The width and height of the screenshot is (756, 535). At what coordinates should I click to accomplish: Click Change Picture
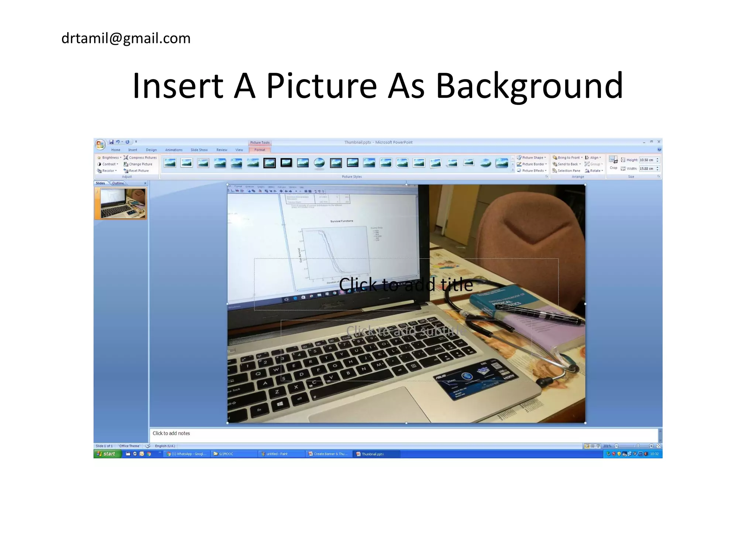tap(138, 164)
